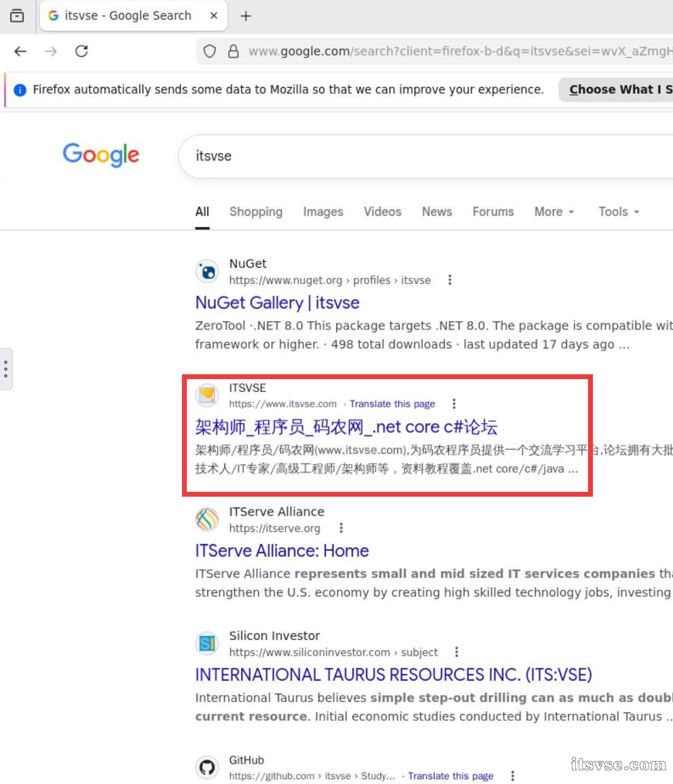The image size is (673, 784).
Task: Click the NuGet favicon
Action: [207, 272]
